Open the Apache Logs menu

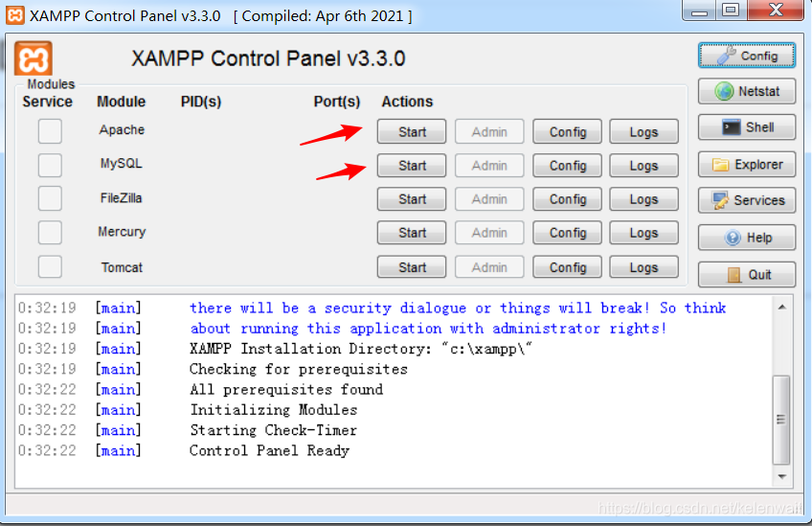pyautogui.click(x=643, y=131)
